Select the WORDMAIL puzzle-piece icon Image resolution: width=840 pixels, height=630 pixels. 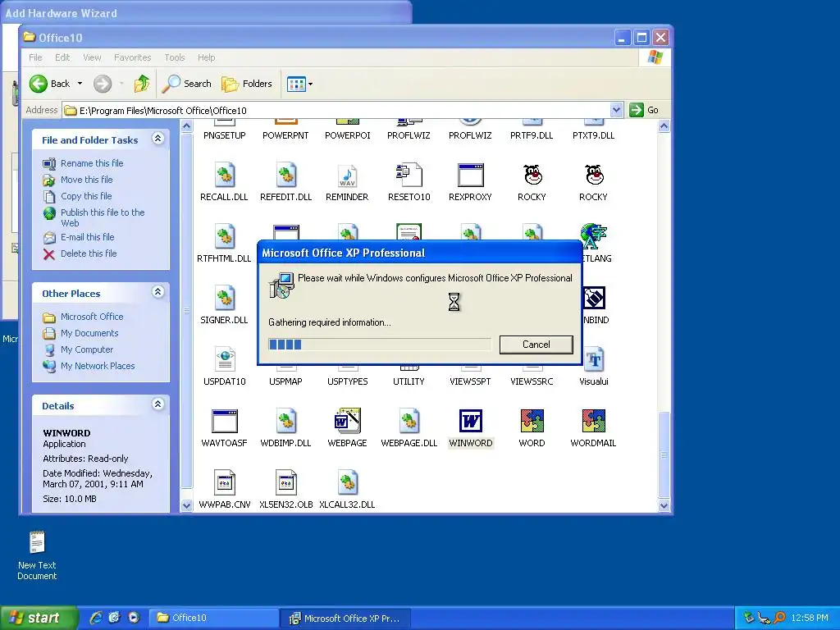pyautogui.click(x=594, y=421)
